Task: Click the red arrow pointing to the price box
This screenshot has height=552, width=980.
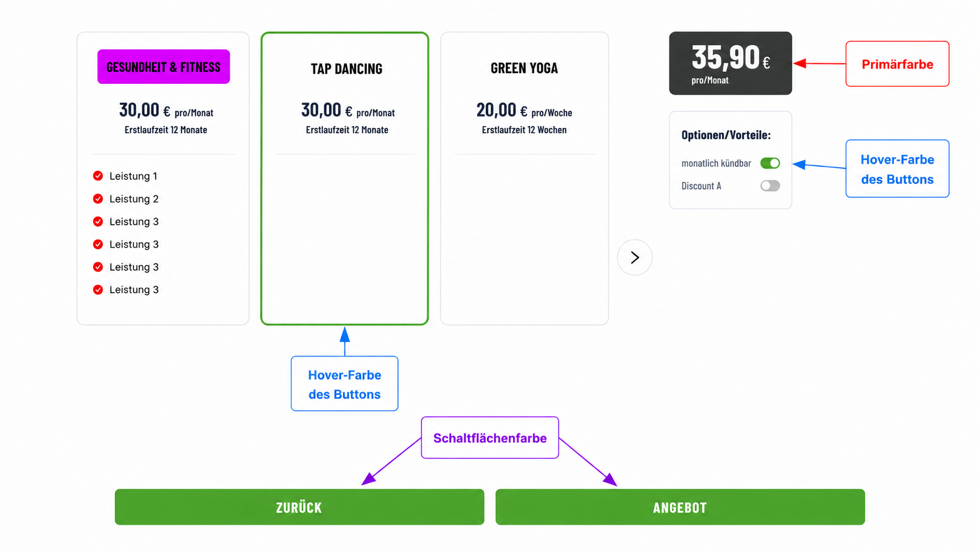Action: pos(819,63)
